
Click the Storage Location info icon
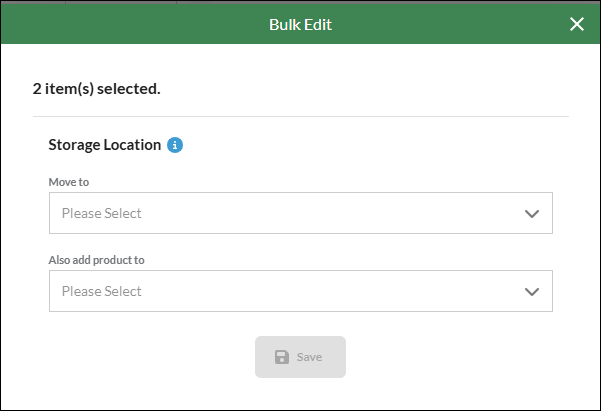175,145
